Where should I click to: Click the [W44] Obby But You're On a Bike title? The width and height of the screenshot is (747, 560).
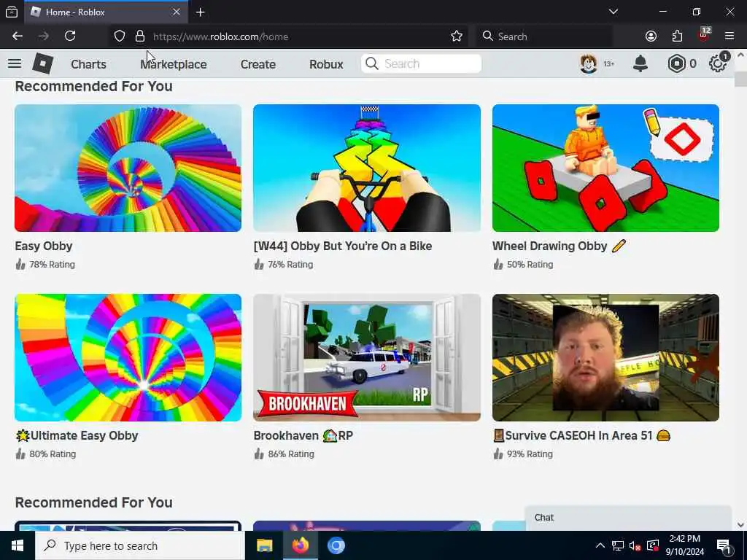343,246
